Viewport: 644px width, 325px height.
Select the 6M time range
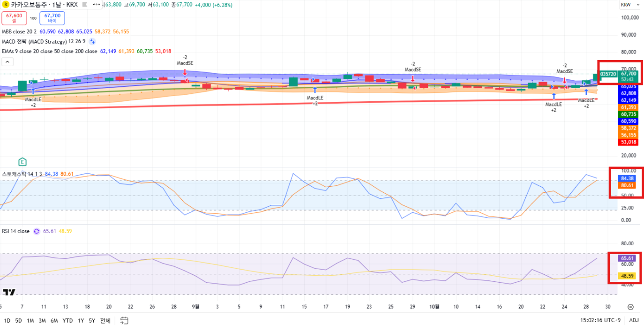pos(54,321)
